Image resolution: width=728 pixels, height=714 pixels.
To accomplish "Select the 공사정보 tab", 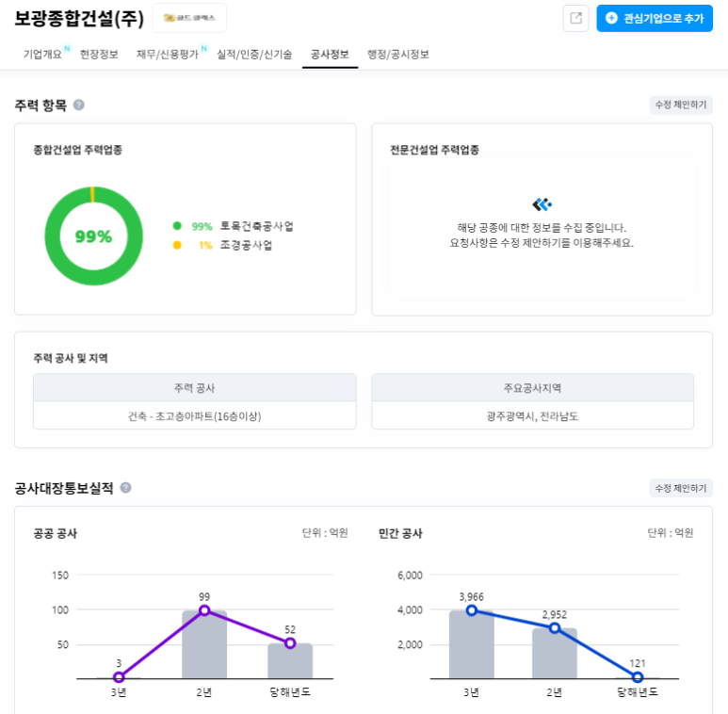I will tap(330, 55).
